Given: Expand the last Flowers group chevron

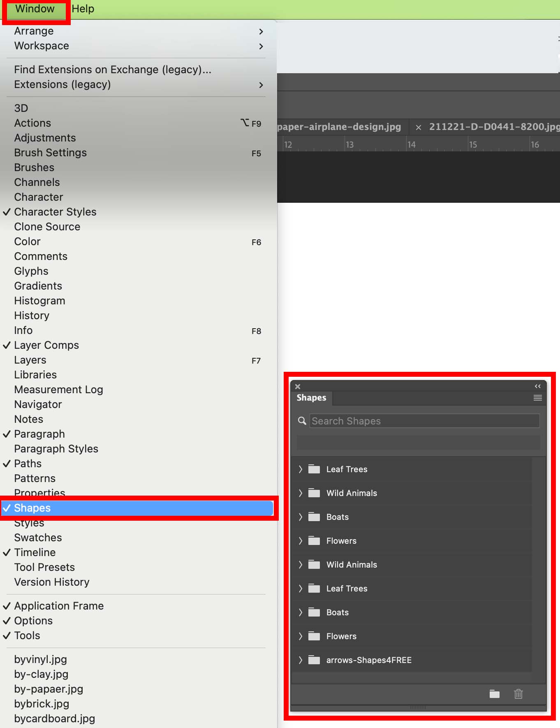Looking at the screenshot, I should pos(301,636).
